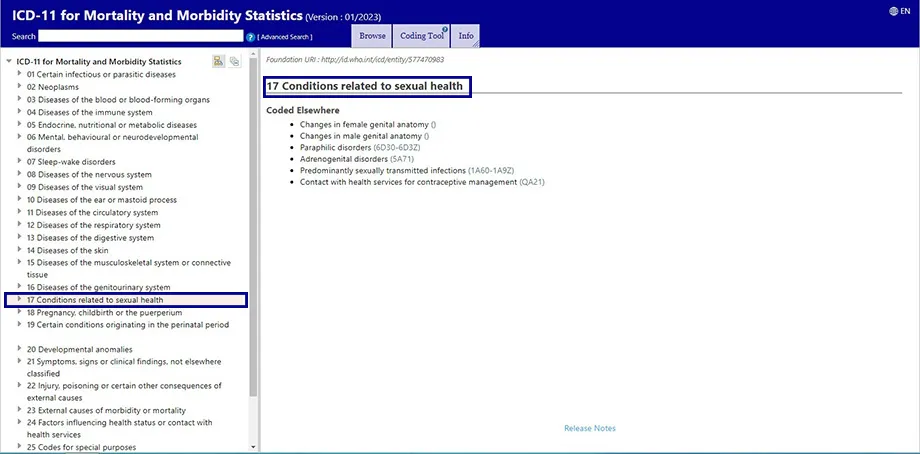
Task: Click the badge icon on Coding Tool tab
Action: (444, 30)
